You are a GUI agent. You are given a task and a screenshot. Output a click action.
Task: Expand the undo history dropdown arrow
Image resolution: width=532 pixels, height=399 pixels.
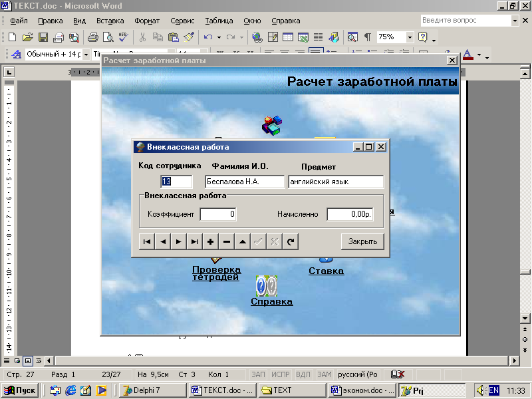pos(219,37)
